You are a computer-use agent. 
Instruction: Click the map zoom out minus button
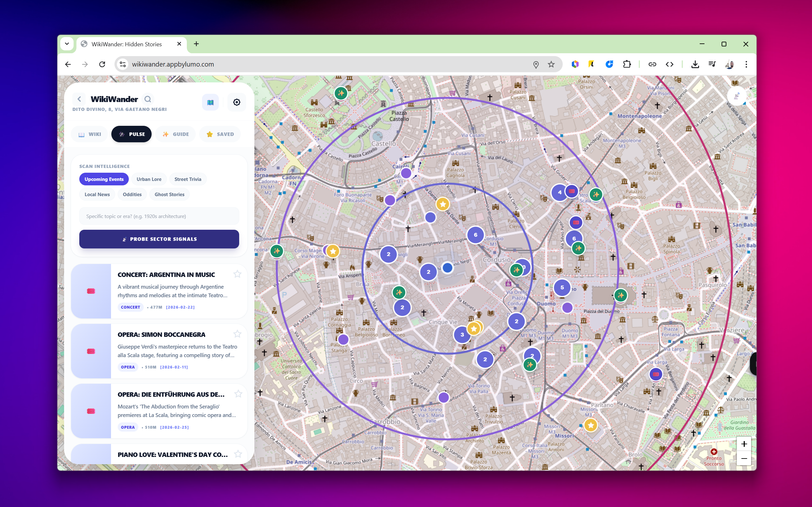(x=744, y=459)
